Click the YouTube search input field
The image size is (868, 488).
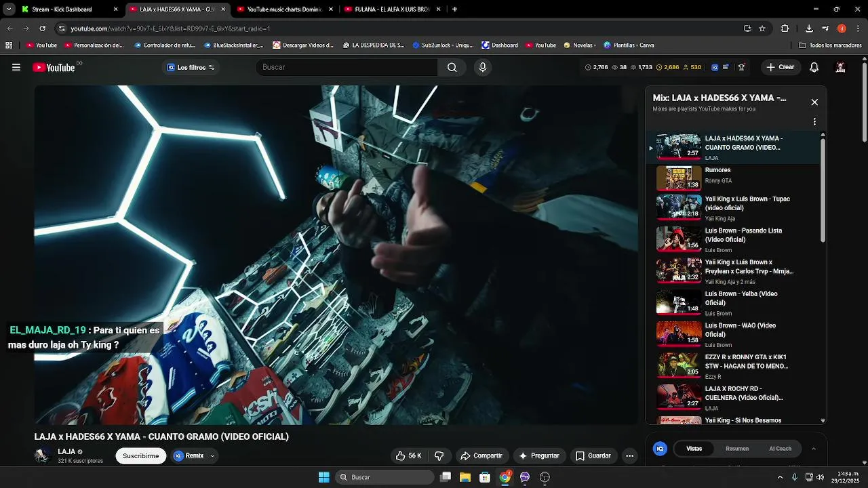tap(347, 67)
